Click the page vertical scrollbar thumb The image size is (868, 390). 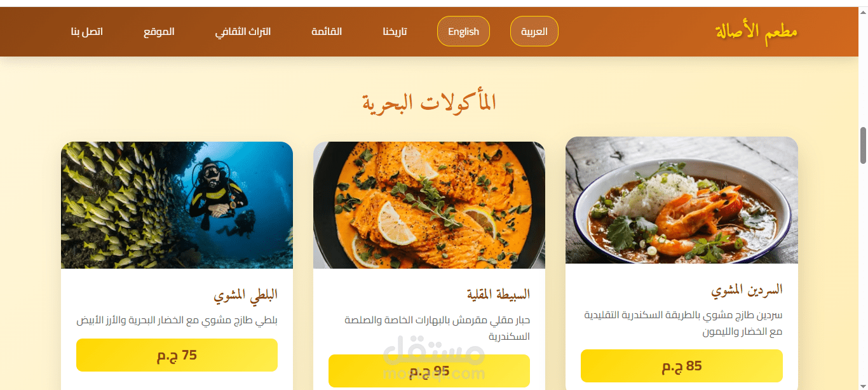[863, 145]
